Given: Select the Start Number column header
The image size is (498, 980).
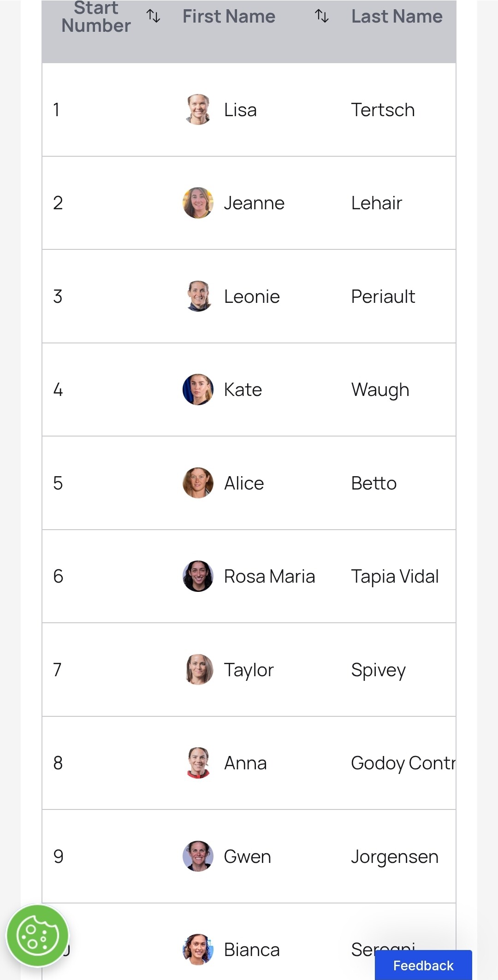Looking at the screenshot, I should click(x=96, y=17).
